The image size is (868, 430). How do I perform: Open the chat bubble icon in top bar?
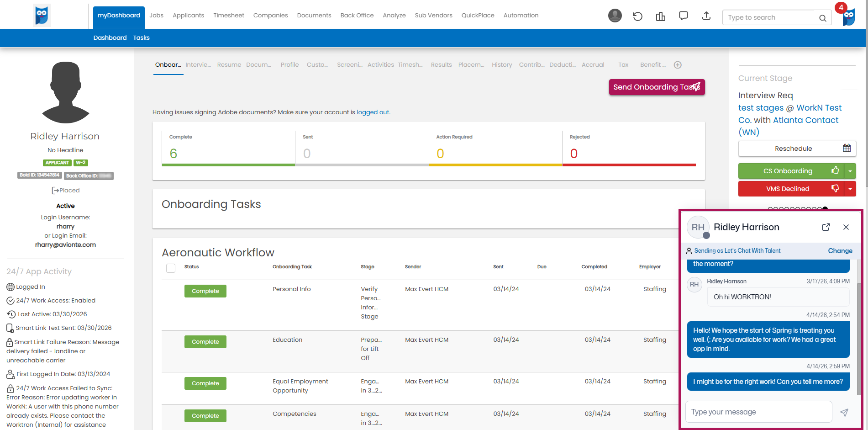click(x=683, y=16)
